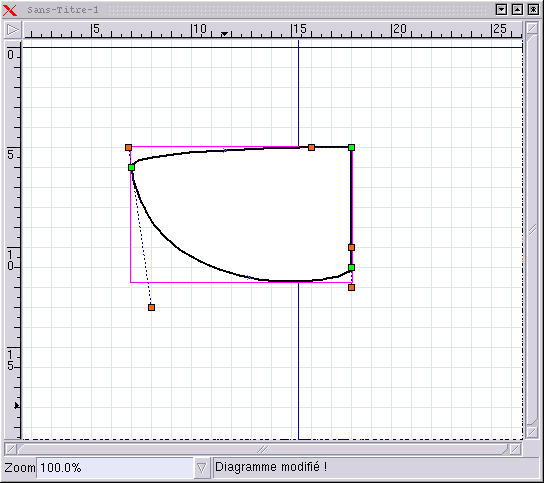Click the black marker on horizontal ruler
The height and width of the screenshot is (483, 544).
pyautogui.click(x=224, y=34)
